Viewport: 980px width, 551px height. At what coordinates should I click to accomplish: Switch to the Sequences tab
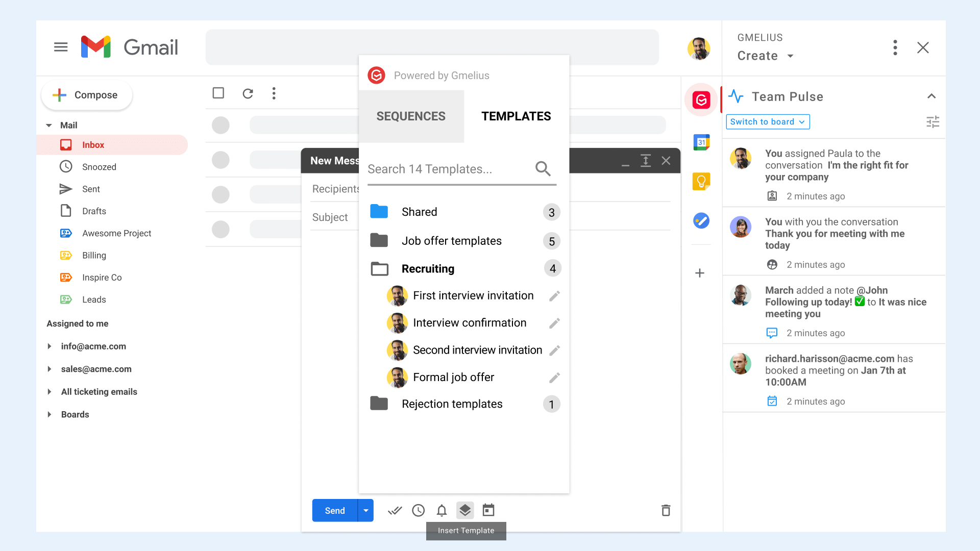[x=411, y=116]
